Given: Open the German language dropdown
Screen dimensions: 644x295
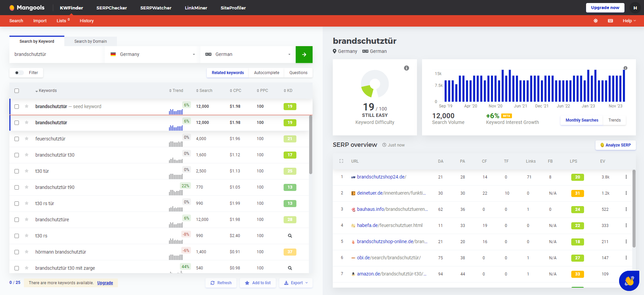Looking at the screenshot, I should click(x=248, y=55).
